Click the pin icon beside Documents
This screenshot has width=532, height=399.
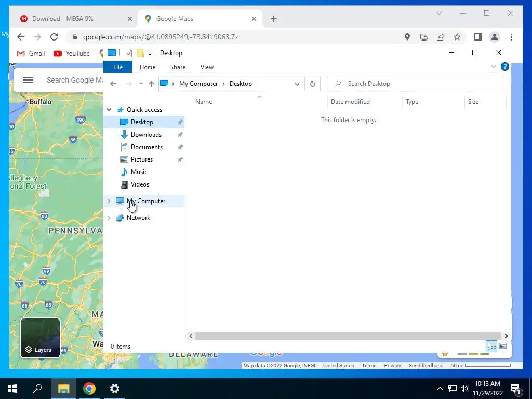(180, 147)
